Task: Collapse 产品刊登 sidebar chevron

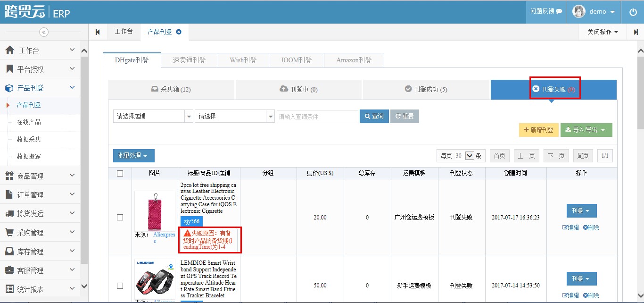Action: tap(72, 87)
